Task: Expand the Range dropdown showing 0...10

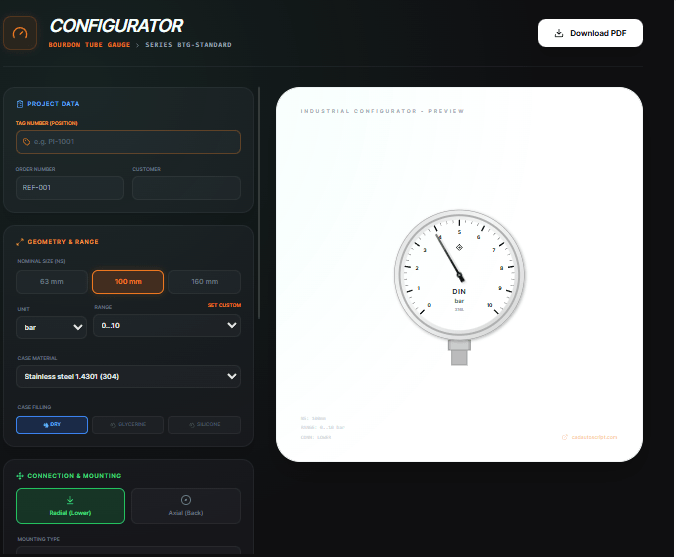Action: [167, 325]
